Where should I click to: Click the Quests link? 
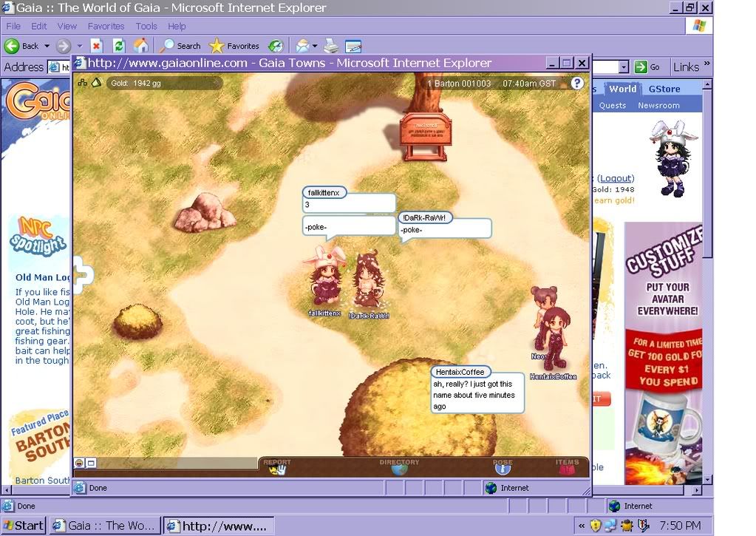(613, 105)
